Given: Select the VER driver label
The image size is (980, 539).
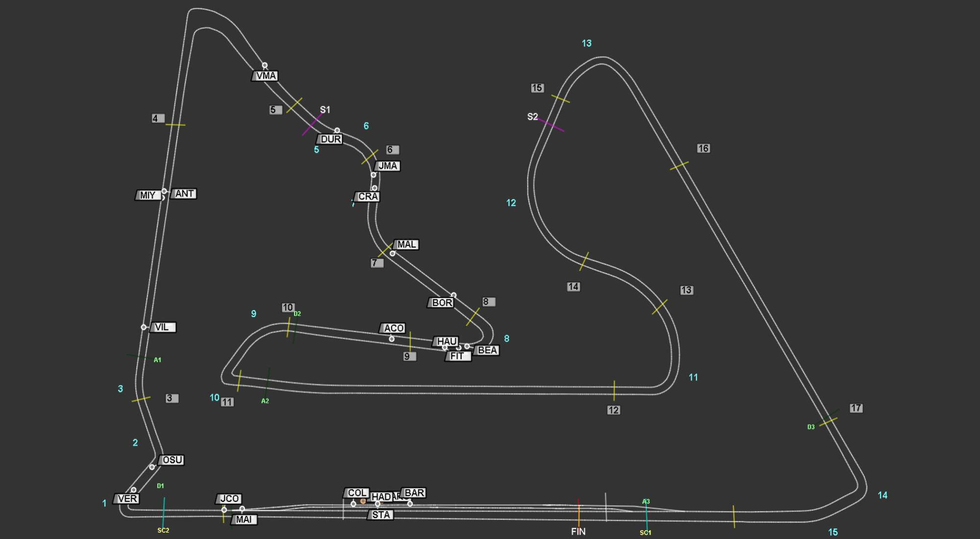Looking at the screenshot, I should [x=127, y=499].
